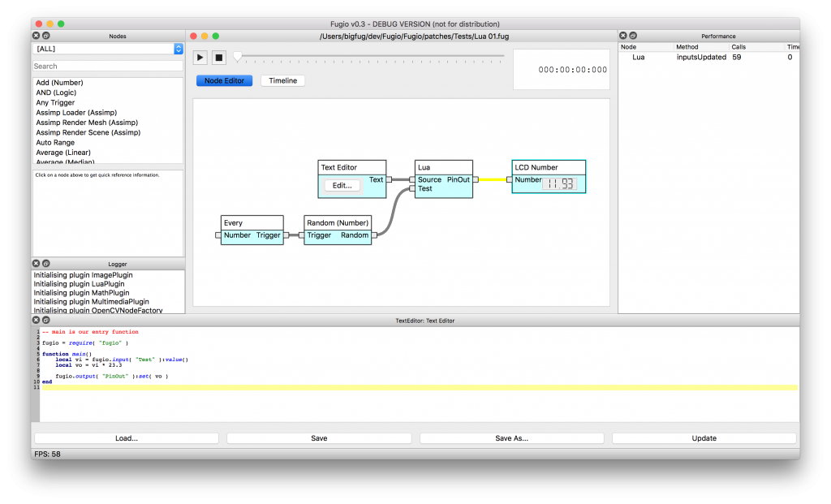Click the close icon on the Logger panel
This screenshot has width=831, height=504.
[36, 263]
